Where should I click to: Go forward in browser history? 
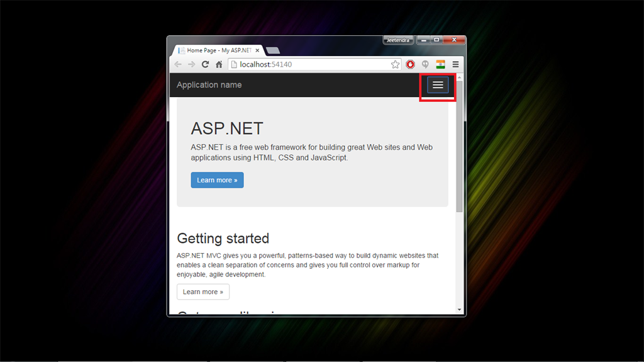pos(191,64)
